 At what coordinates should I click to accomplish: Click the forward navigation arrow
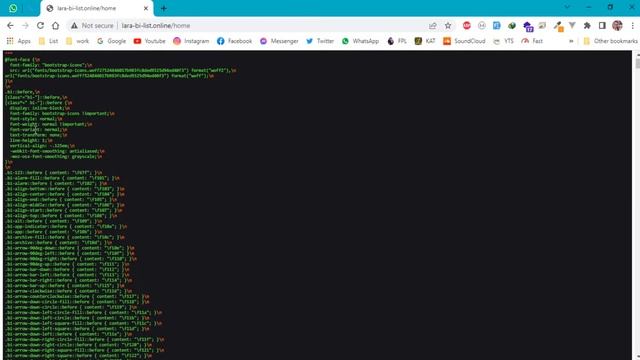point(25,25)
